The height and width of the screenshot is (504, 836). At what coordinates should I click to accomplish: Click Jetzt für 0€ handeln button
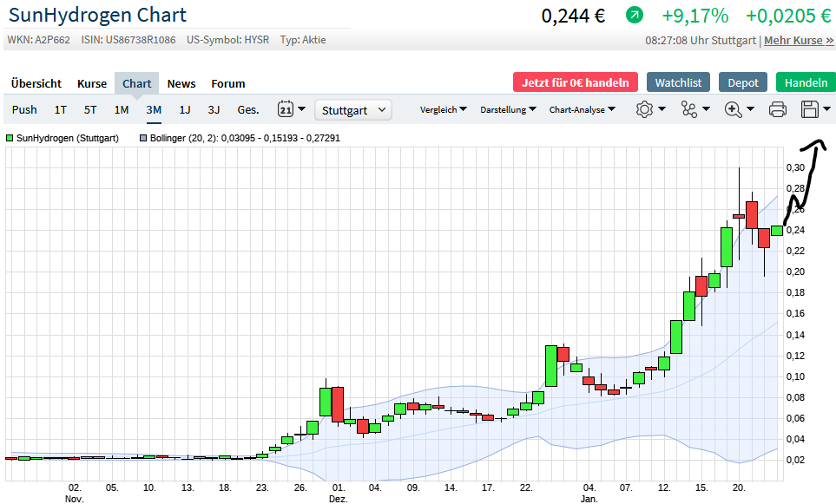coord(576,82)
